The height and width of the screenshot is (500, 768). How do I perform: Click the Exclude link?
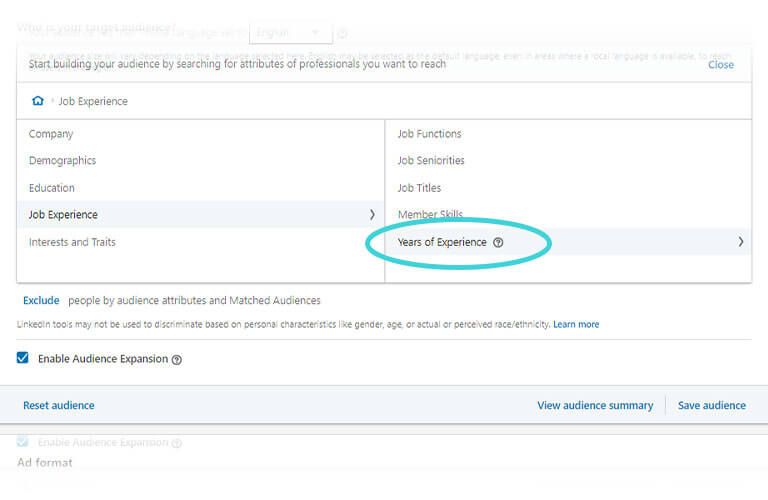click(41, 300)
